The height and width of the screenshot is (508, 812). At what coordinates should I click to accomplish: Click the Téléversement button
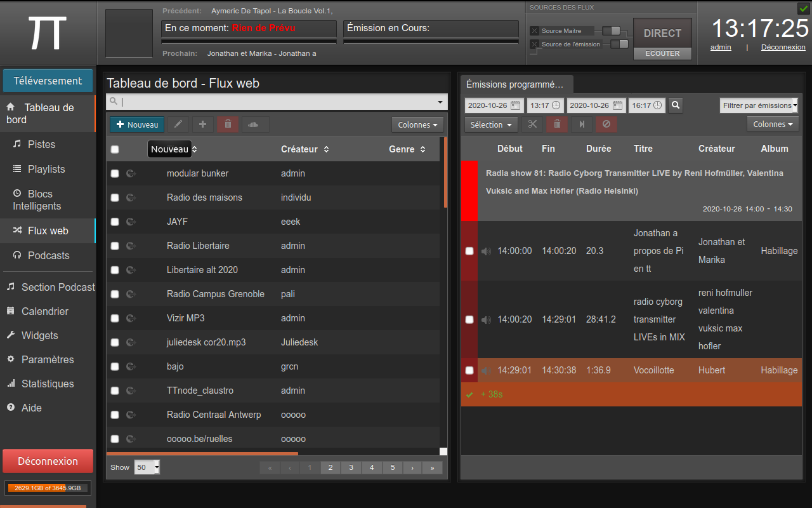(x=48, y=81)
